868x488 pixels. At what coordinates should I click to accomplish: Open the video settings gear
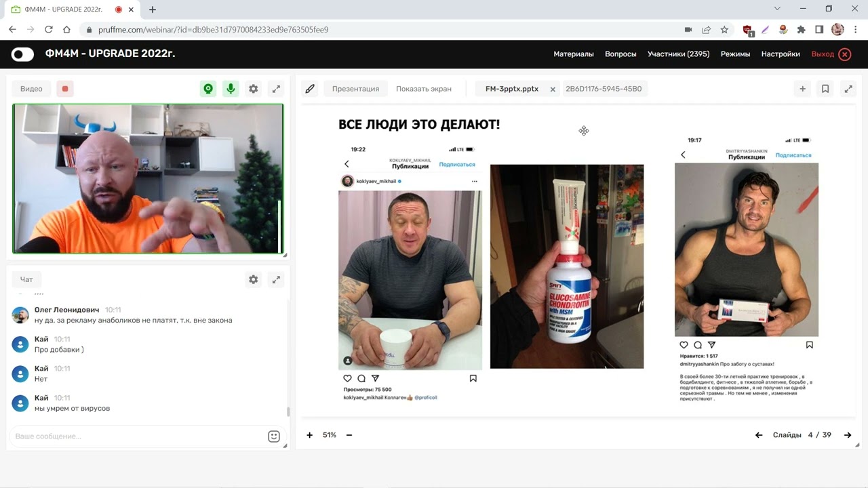(253, 88)
